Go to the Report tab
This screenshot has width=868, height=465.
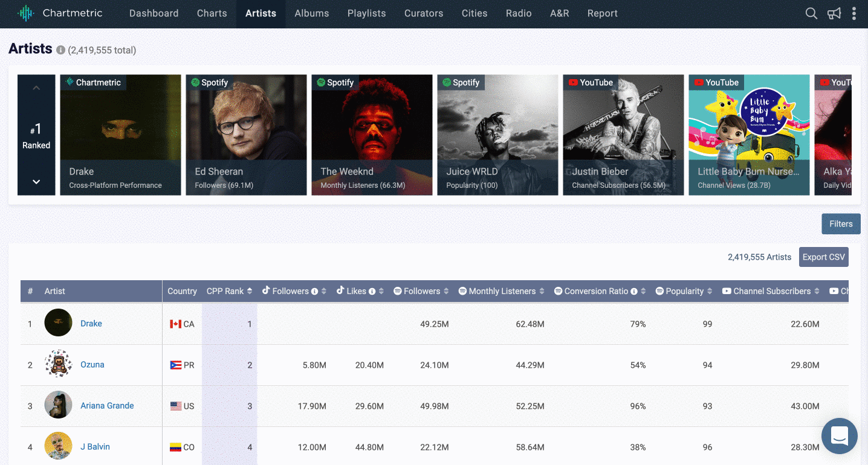click(x=603, y=13)
